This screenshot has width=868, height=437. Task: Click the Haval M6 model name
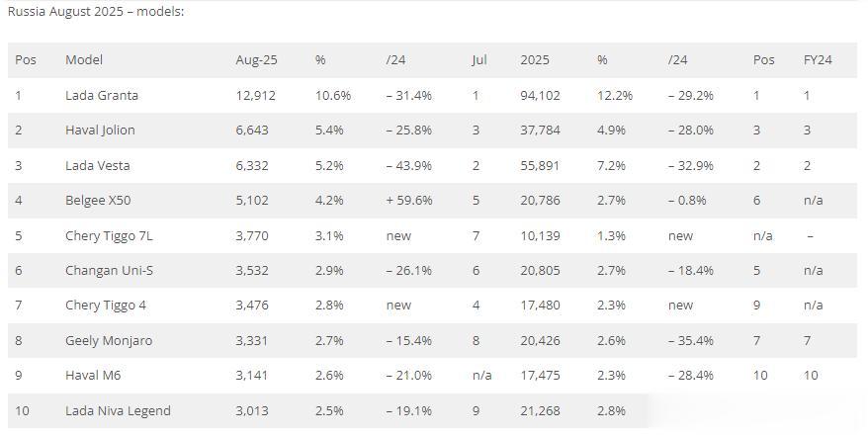click(93, 376)
